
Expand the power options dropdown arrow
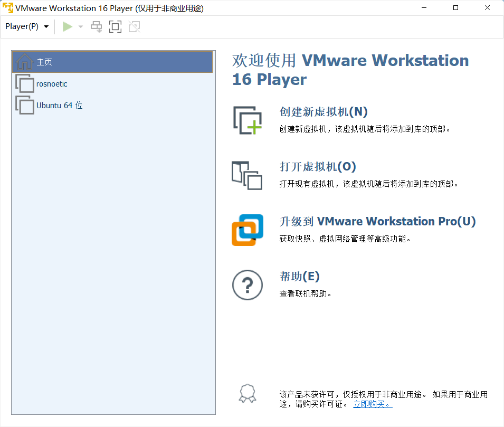pos(81,27)
